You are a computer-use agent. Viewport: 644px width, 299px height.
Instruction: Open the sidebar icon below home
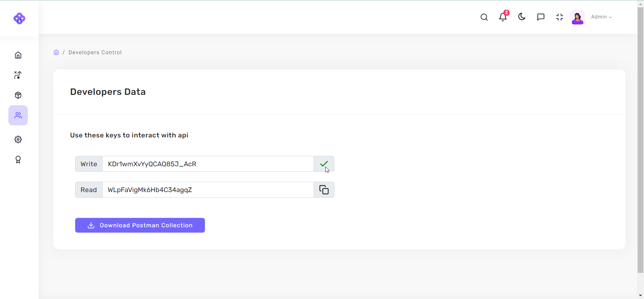18,75
